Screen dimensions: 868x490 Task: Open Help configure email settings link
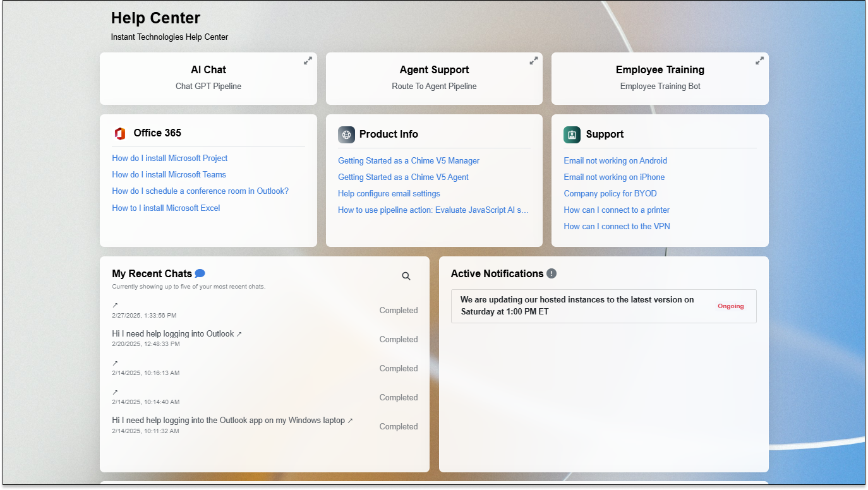pyautogui.click(x=389, y=194)
